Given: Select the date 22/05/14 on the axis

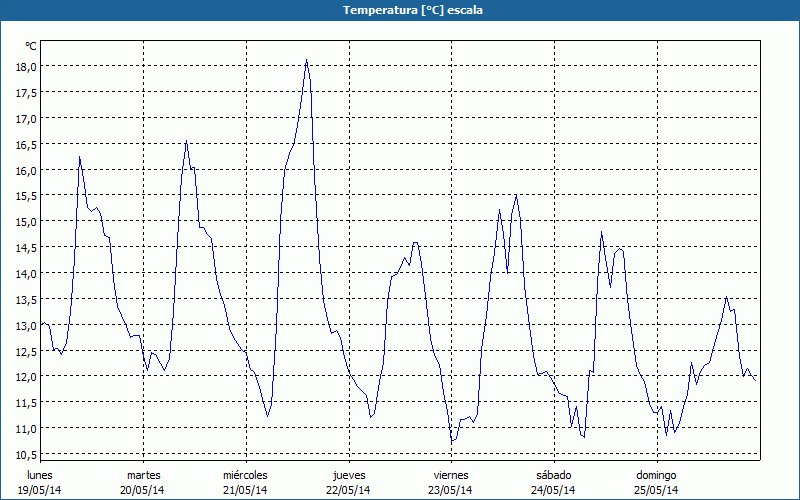Looking at the screenshot, I should (x=348, y=490).
